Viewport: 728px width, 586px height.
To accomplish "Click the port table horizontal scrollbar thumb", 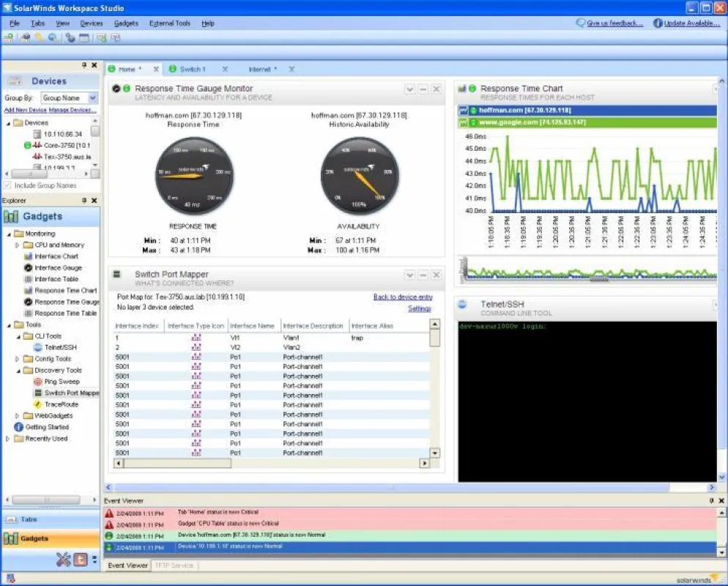I will (x=177, y=464).
